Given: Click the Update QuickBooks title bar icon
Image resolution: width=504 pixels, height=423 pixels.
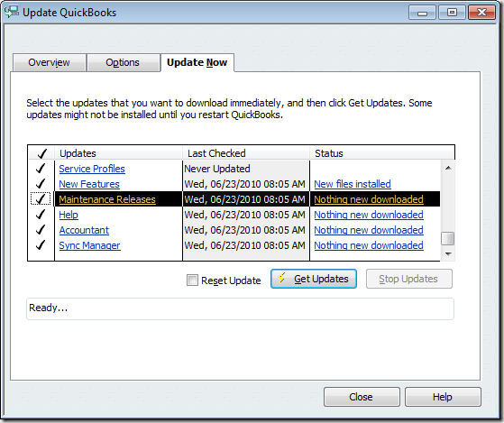Looking at the screenshot, I should coord(12,12).
